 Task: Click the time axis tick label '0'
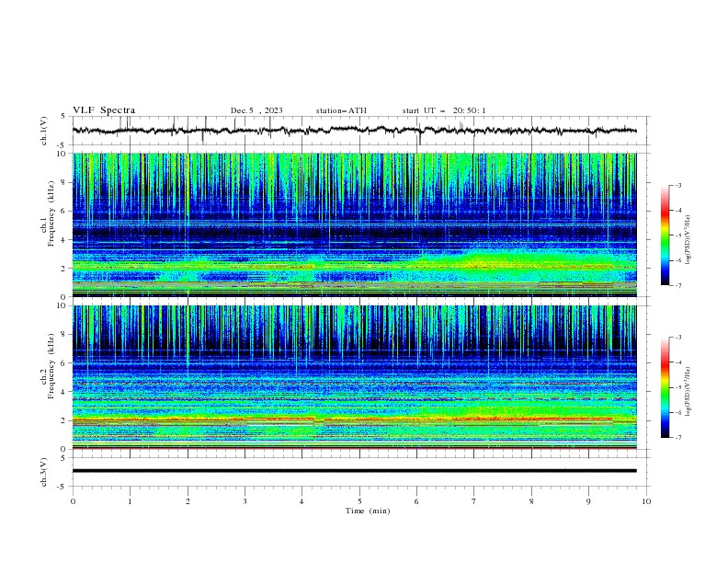pyautogui.click(x=73, y=501)
